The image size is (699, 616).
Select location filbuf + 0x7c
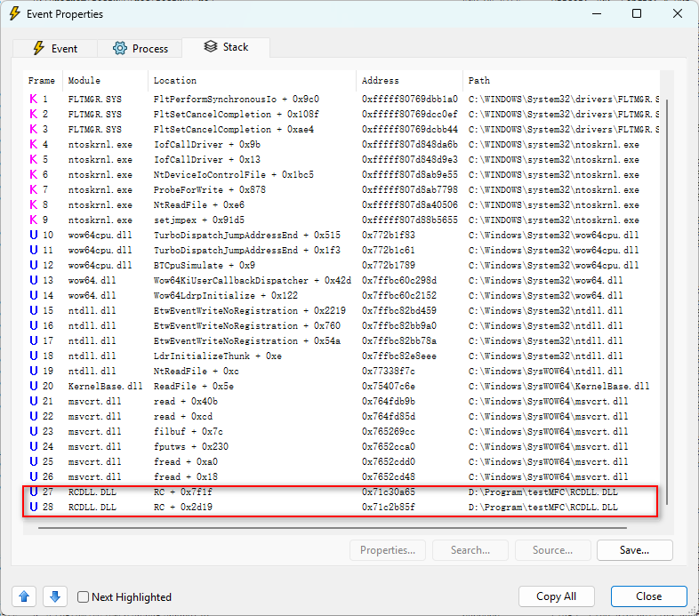click(x=189, y=431)
